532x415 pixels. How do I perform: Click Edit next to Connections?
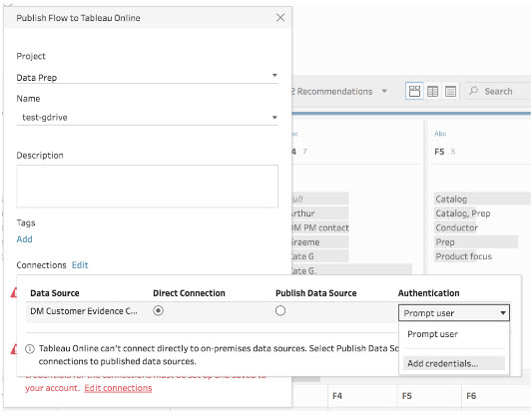point(80,265)
